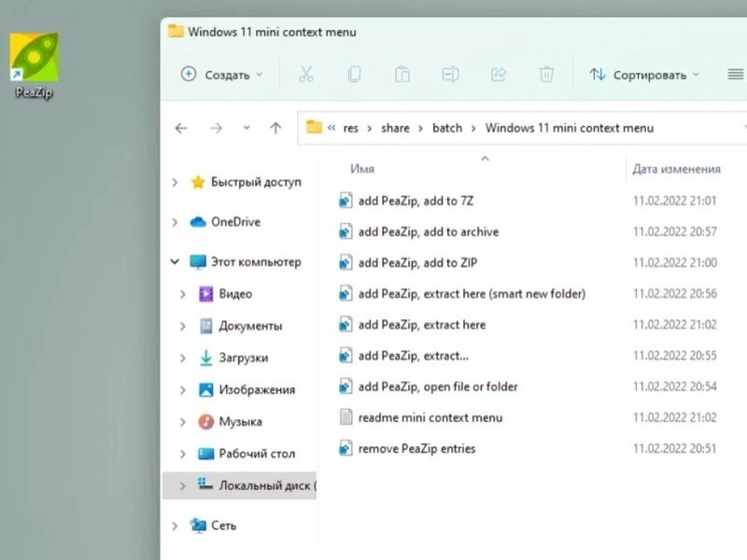Click the Copy icon in the toolbar
Image resolution: width=747 pixels, height=560 pixels.
coord(355,73)
